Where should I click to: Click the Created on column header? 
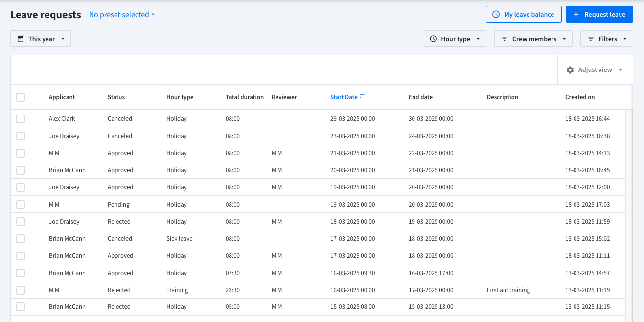click(x=580, y=97)
